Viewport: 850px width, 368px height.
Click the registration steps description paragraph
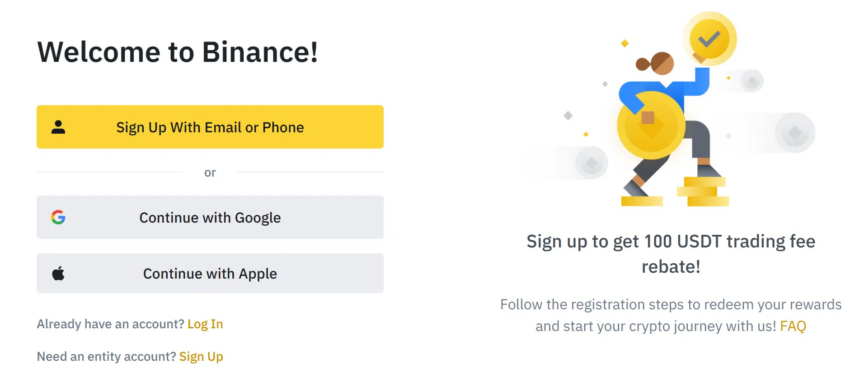coord(671,315)
